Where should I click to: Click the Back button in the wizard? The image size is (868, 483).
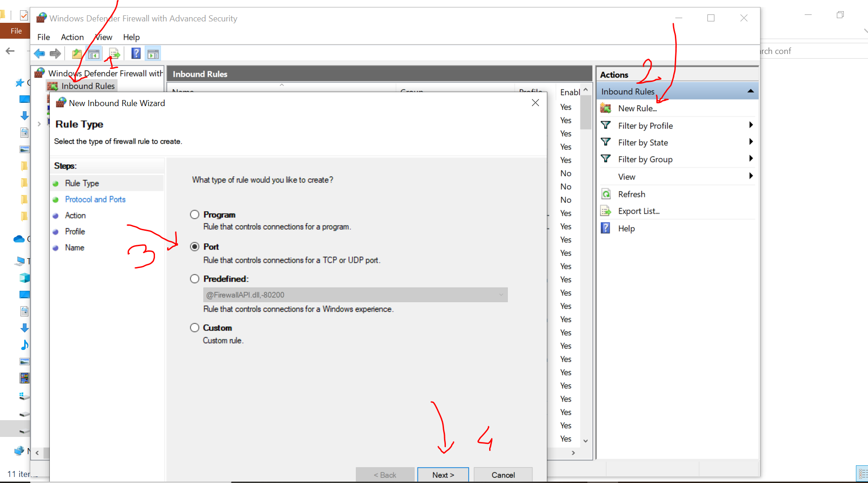[385, 475]
